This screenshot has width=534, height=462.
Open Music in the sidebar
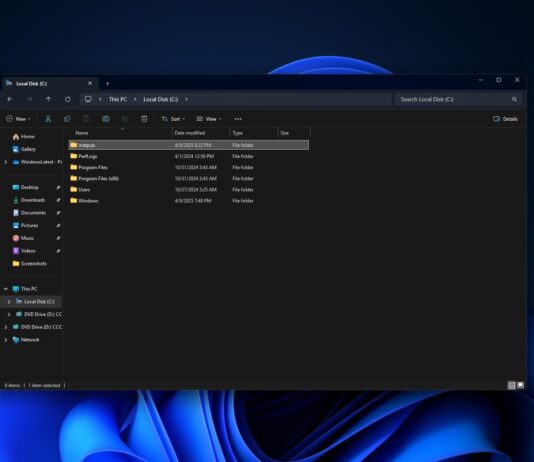point(23,238)
